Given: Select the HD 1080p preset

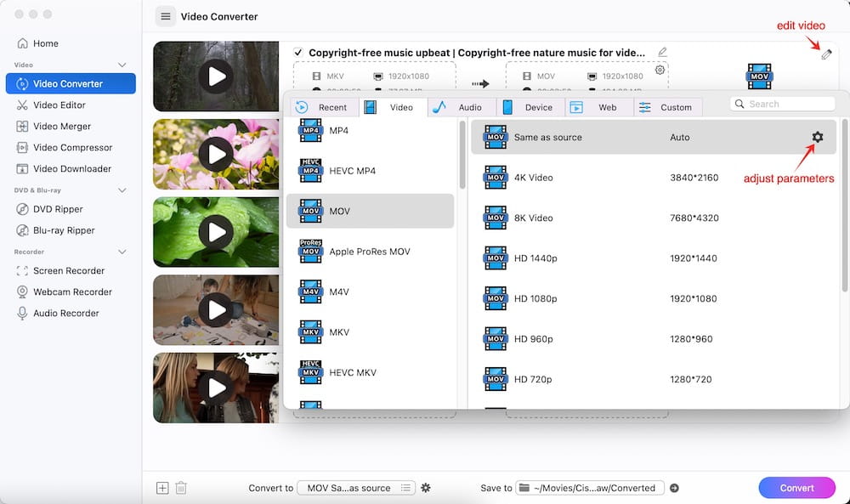Looking at the screenshot, I should [x=653, y=298].
